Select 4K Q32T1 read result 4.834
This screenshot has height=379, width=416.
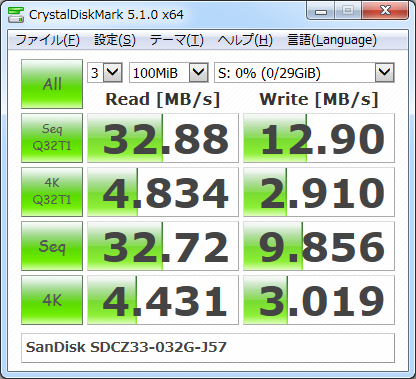tap(163, 192)
